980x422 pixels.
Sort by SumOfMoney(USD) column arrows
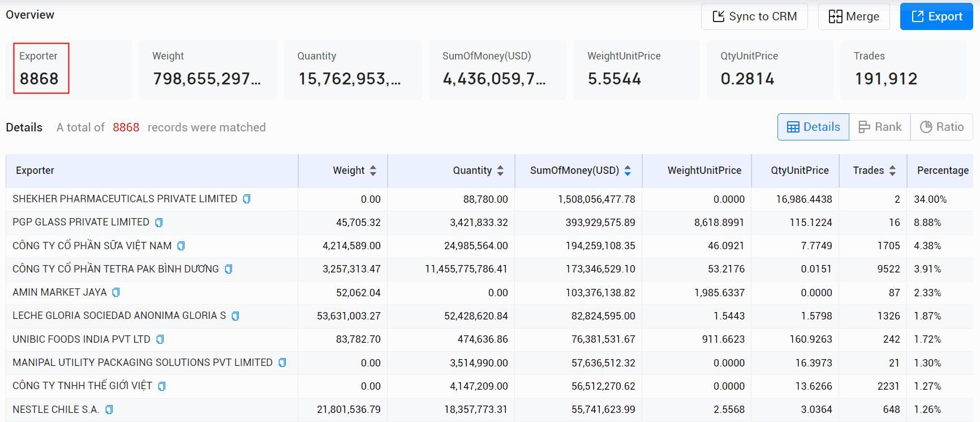click(627, 170)
